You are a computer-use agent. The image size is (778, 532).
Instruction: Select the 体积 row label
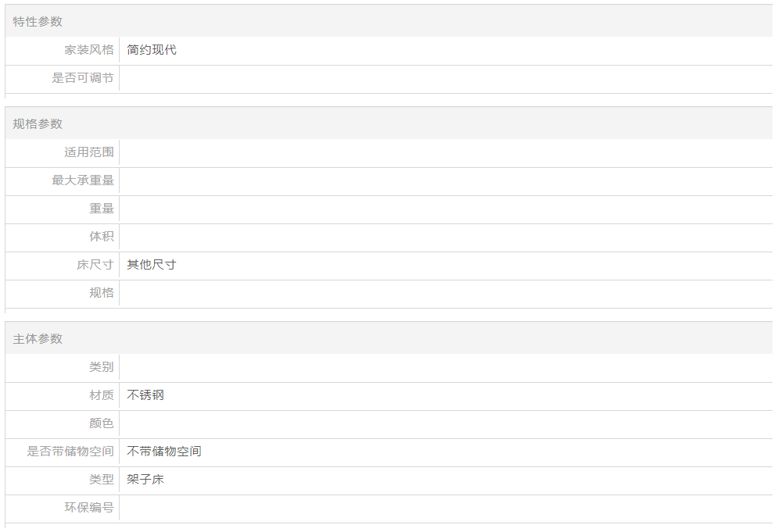(102, 237)
